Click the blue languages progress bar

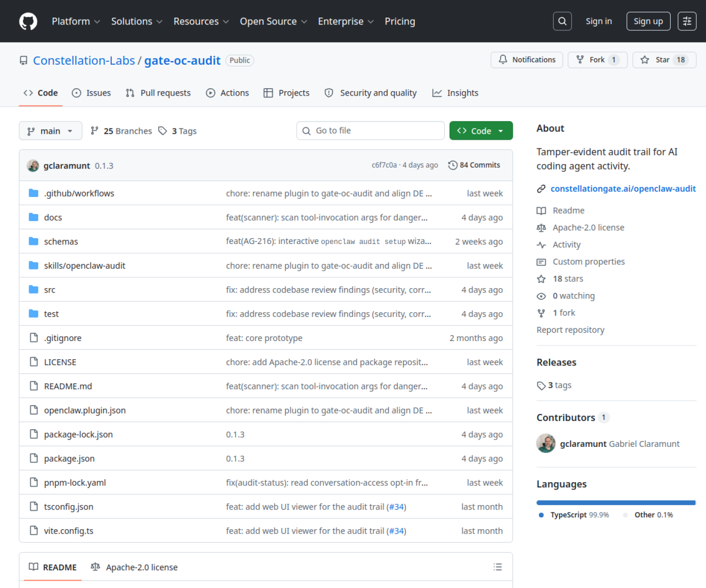tap(616, 503)
